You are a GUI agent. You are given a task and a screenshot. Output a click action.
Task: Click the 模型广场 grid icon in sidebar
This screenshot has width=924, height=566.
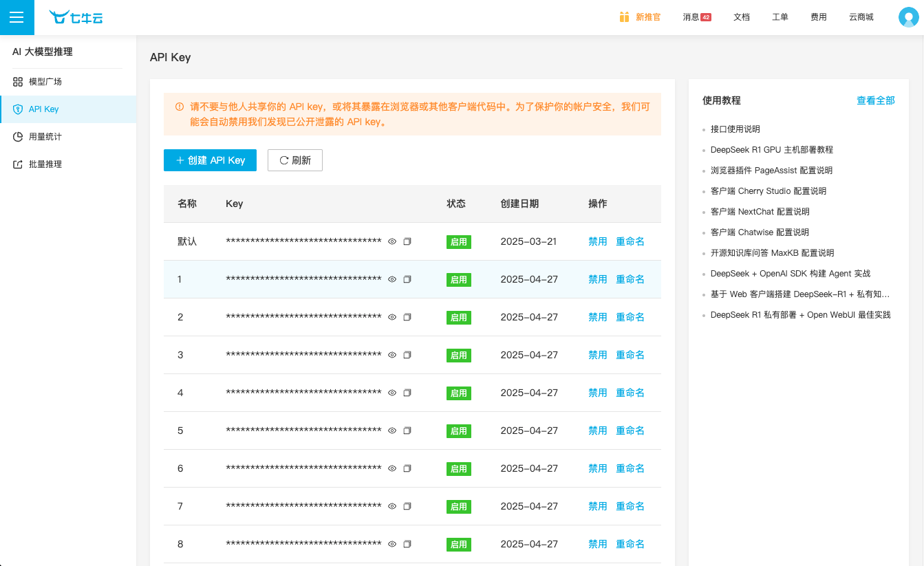[18, 82]
